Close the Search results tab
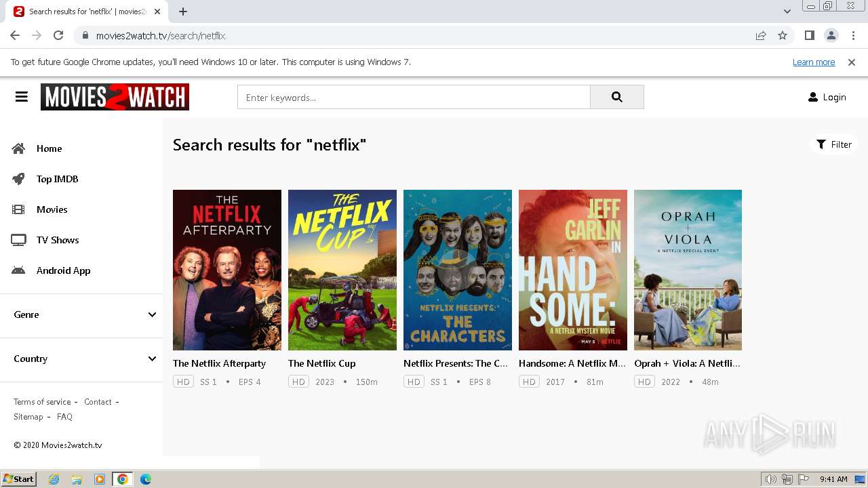This screenshot has height=488, width=868. click(157, 12)
